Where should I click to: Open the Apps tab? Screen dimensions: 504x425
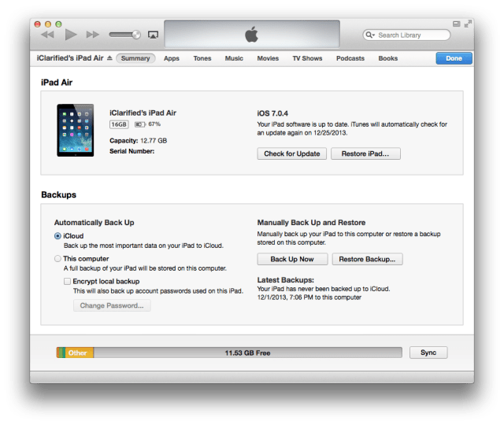(172, 58)
